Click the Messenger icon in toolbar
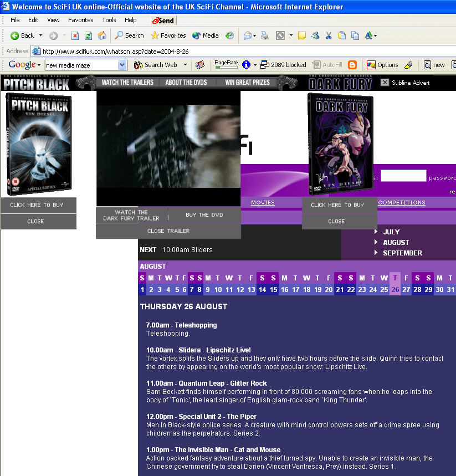Image resolution: width=456 pixels, height=476 pixels. click(315, 36)
